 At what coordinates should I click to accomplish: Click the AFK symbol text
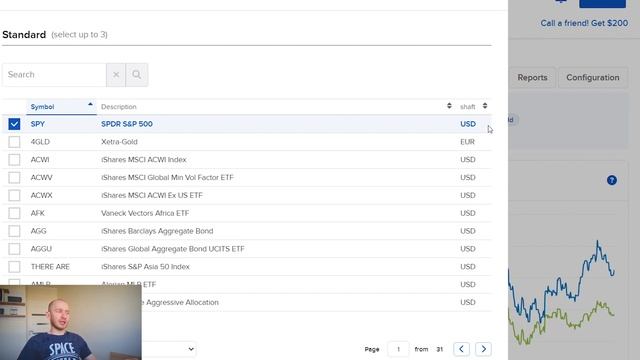(x=38, y=213)
